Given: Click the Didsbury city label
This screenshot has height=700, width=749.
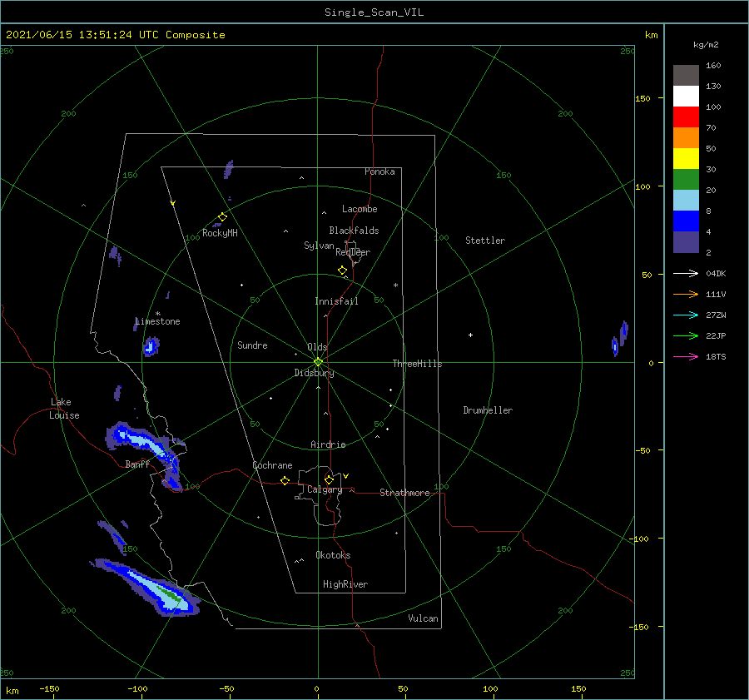Looking at the screenshot, I should click(314, 373).
